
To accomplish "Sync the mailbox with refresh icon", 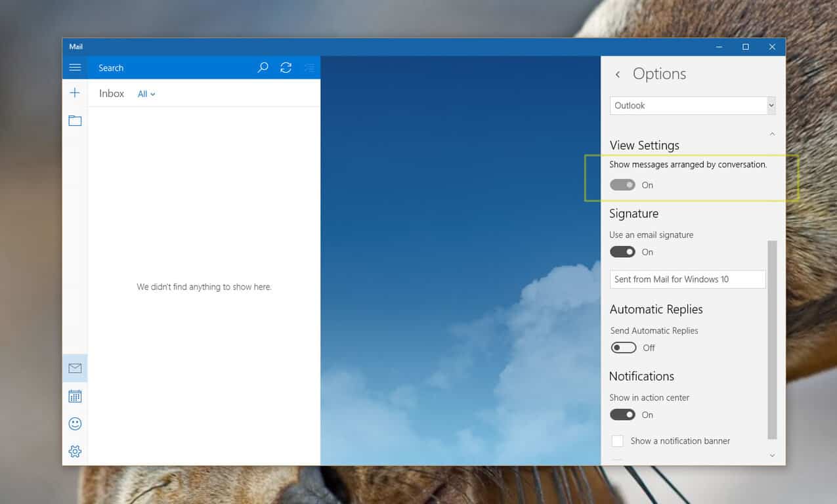I will (286, 68).
